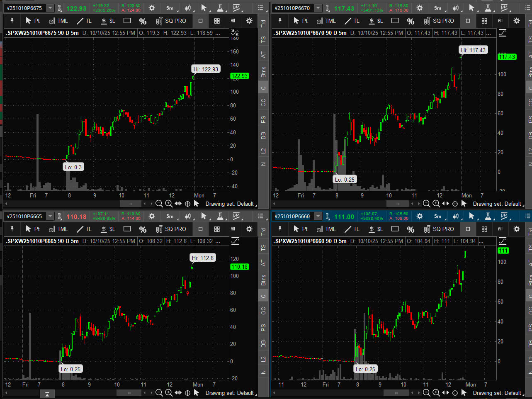Expand the symbol dropdown for P6665

click(x=50, y=216)
